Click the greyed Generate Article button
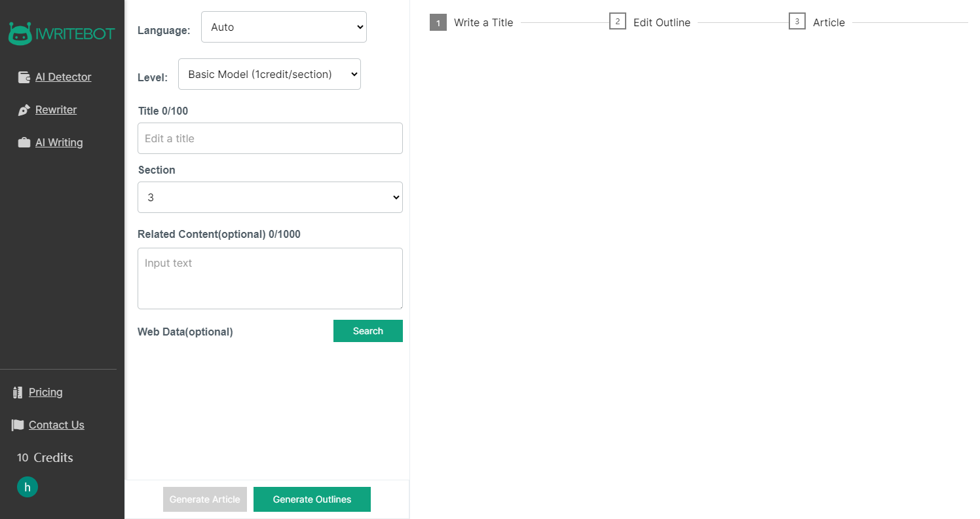Viewport: 980px width, 519px height. click(x=205, y=499)
